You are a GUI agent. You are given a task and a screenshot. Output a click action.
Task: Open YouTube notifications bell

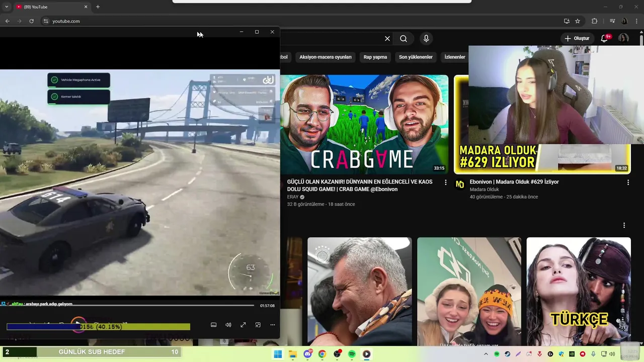pyautogui.click(x=605, y=38)
